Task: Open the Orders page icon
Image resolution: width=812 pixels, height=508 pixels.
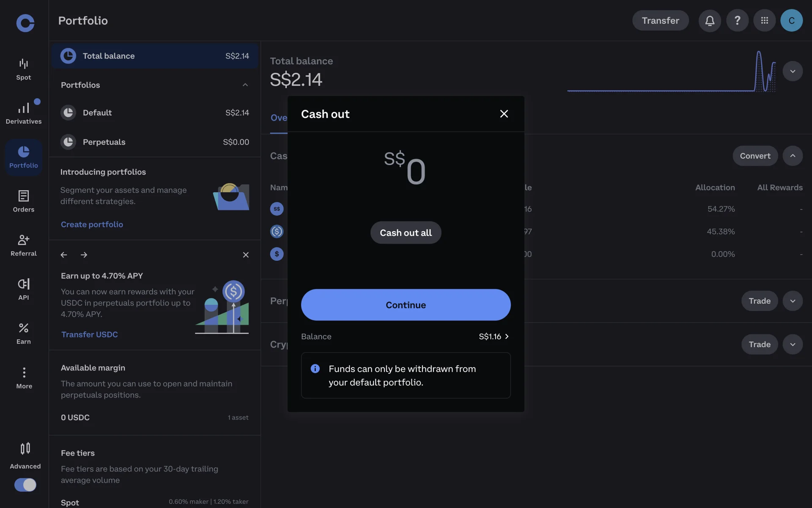Action: (24, 201)
